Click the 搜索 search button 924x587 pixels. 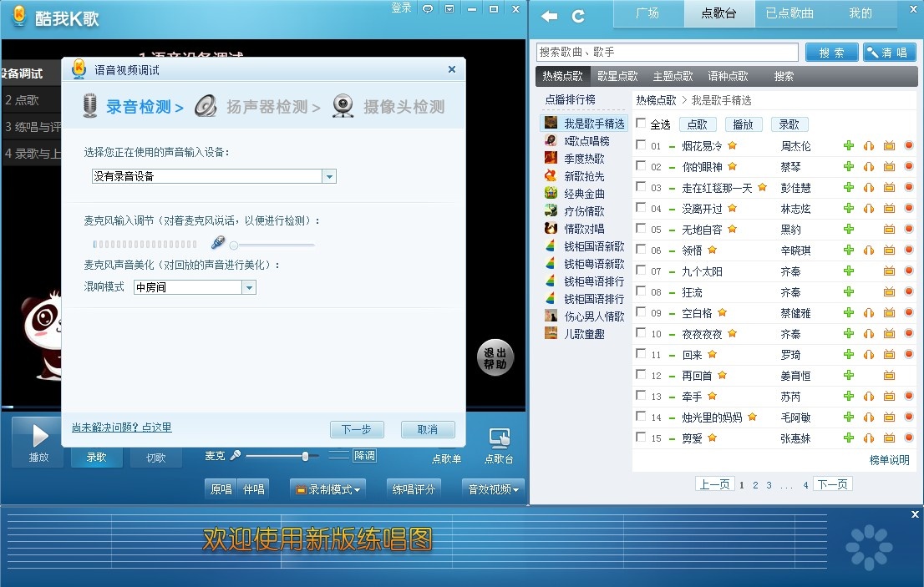pos(831,53)
